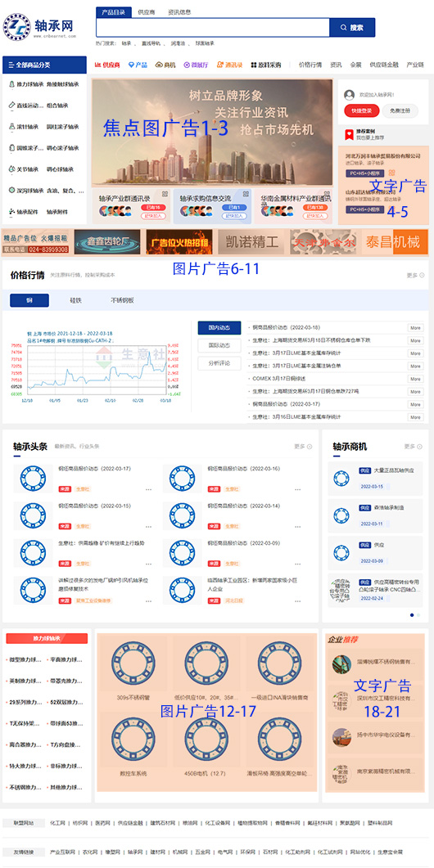The width and height of the screenshot is (434, 868).
Task: Open the 凯诺精工 banner ad image
Action: [x=251, y=242]
